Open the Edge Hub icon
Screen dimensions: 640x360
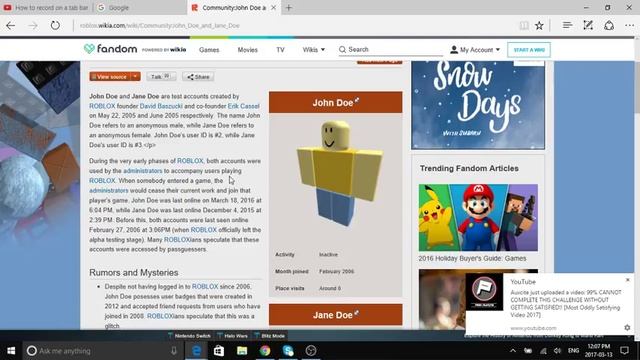click(567, 25)
